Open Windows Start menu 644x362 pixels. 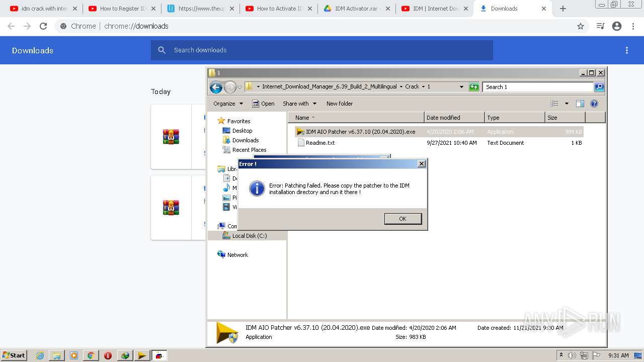point(14,355)
